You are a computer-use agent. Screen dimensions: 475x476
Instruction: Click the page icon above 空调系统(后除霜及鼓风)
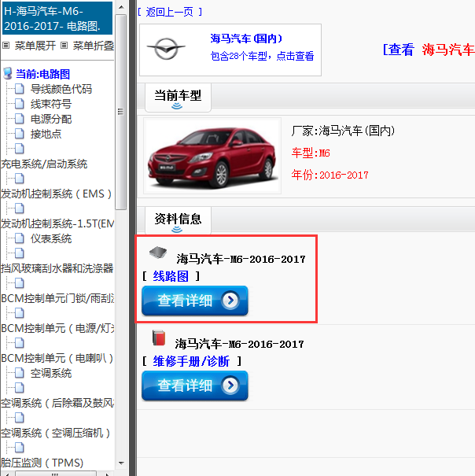pos(20,388)
